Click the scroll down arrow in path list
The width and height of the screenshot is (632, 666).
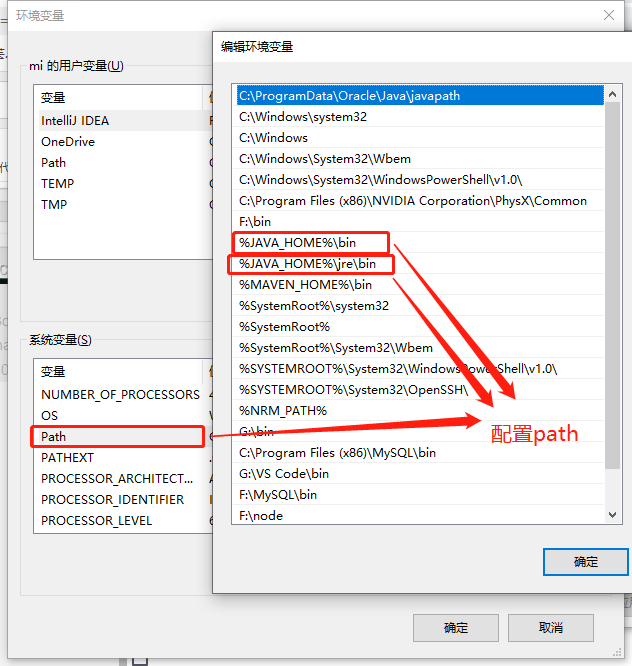(612, 515)
